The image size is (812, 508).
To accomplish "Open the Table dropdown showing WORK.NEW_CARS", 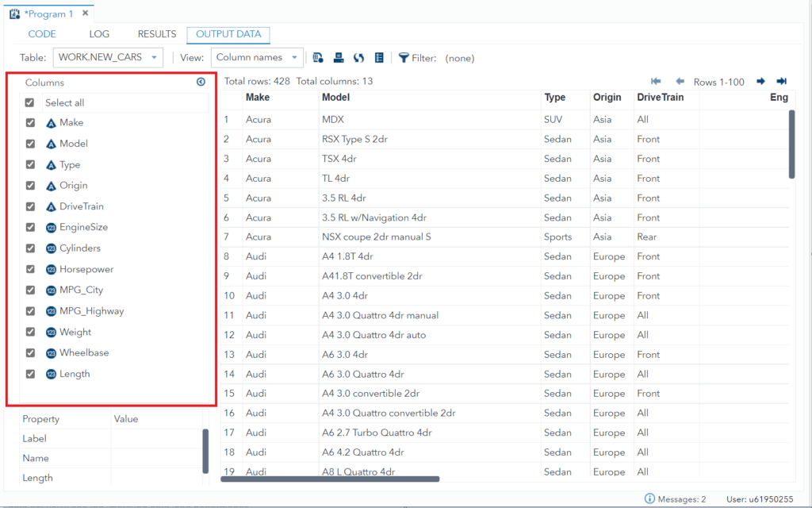I will tap(107, 57).
